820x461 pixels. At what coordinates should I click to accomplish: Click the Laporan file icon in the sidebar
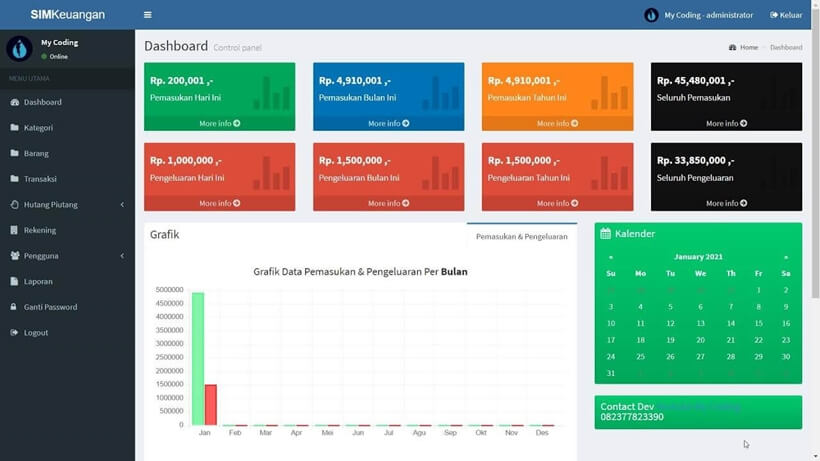pos(14,282)
